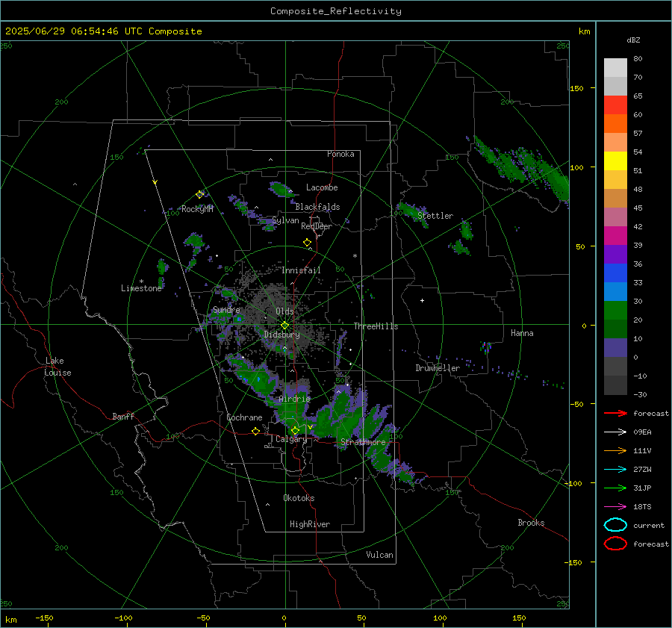Click the white 09EA arrow icon
This screenshot has height=628, width=672.
pos(615,432)
